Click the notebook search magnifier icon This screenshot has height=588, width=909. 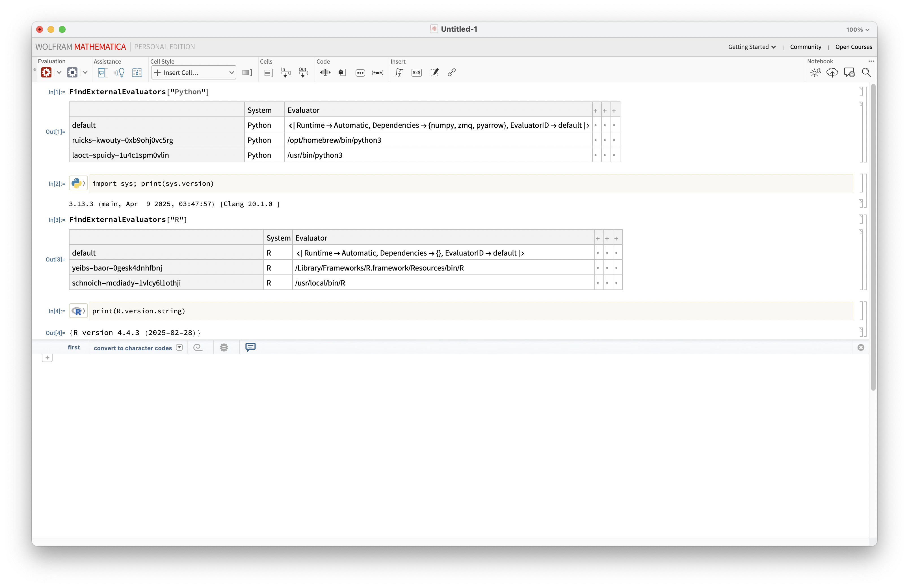(x=866, y=73)
